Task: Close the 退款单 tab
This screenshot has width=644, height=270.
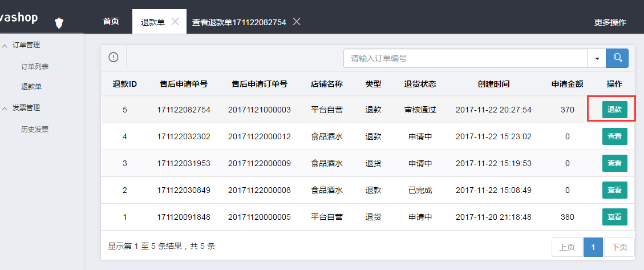Action: tap(175, 22)
